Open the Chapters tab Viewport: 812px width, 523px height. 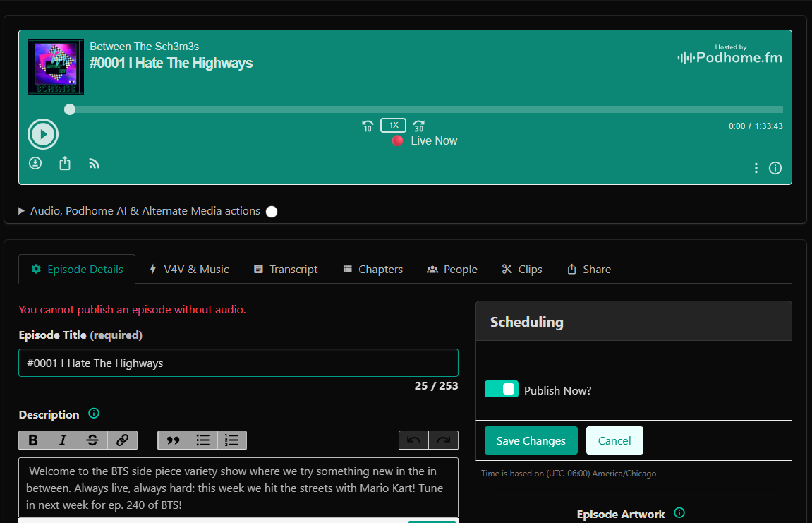(372, 269)
